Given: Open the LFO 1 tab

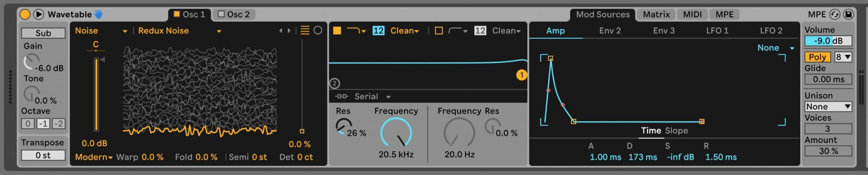Looking at the screenshot, I should tap(717, 30).
